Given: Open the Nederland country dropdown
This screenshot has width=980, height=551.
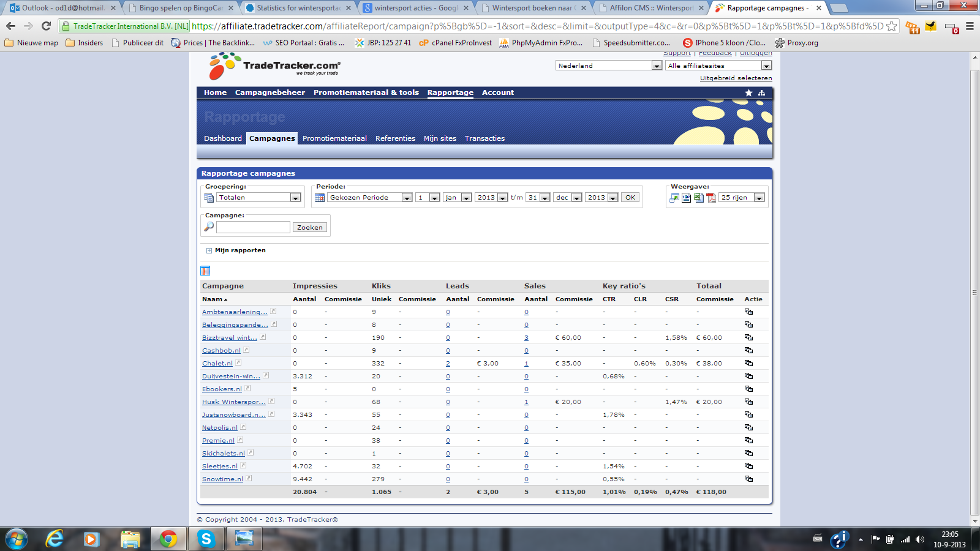Looking at the screenshot, I should tap(609, 66).
